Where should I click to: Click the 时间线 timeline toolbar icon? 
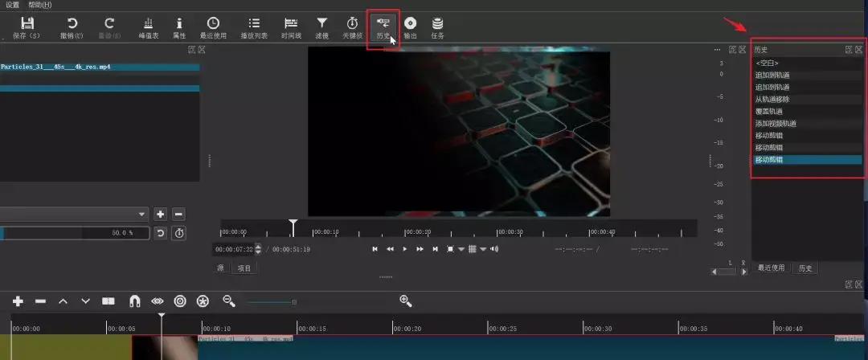tap(291, 27)
